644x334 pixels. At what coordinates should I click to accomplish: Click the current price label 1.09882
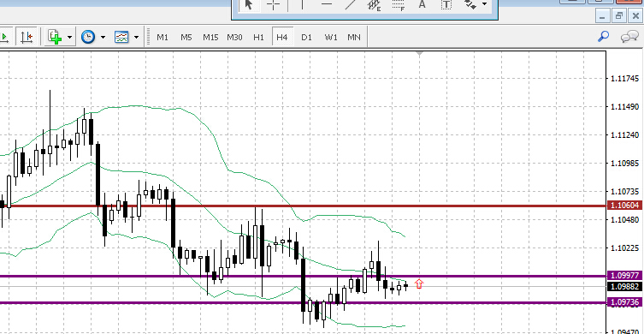pyautogui.click(x=624, y=287)
